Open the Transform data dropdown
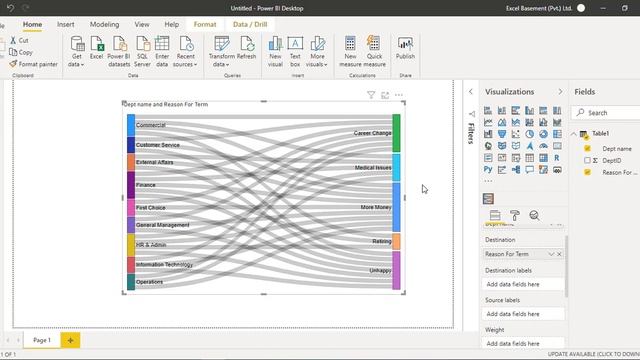The width and height of the screenshot is (640, 360). pos(222,51)
